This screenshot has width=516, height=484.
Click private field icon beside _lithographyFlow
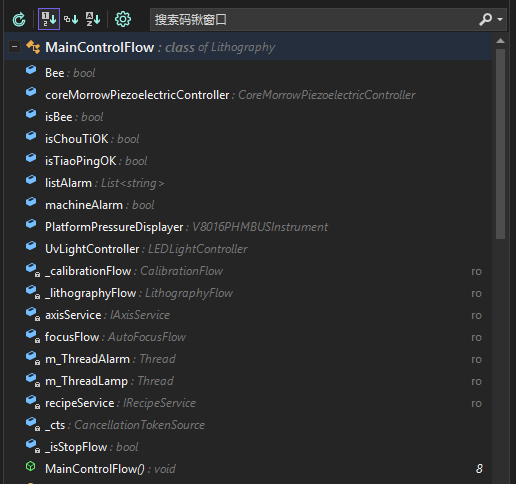pos(33,291)
